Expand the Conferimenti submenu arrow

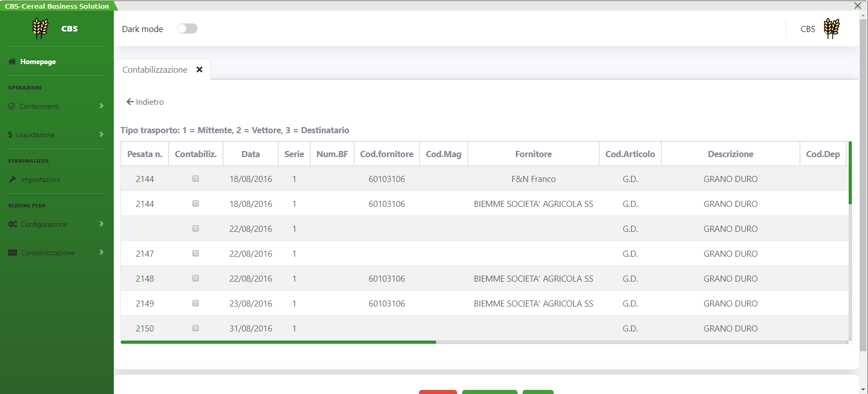click(x=102, y=106)
